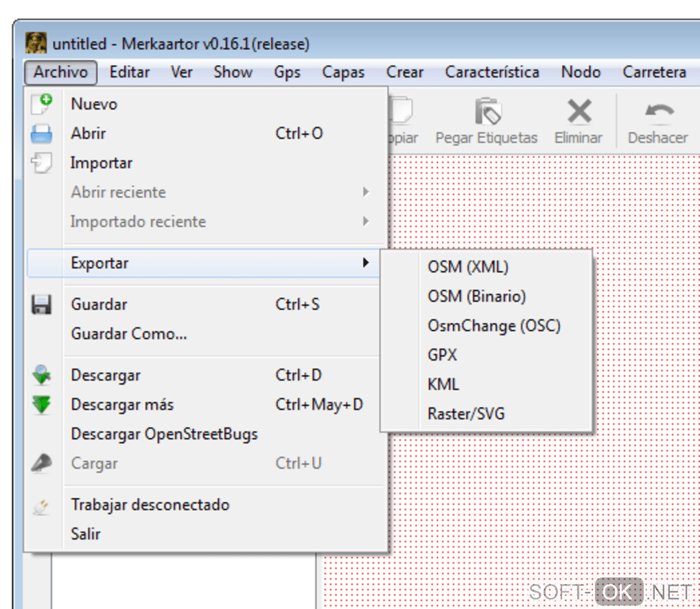This screenshot has height=609, width=700.
Task: Select the Importar menu entry
Action: (205, 163)
